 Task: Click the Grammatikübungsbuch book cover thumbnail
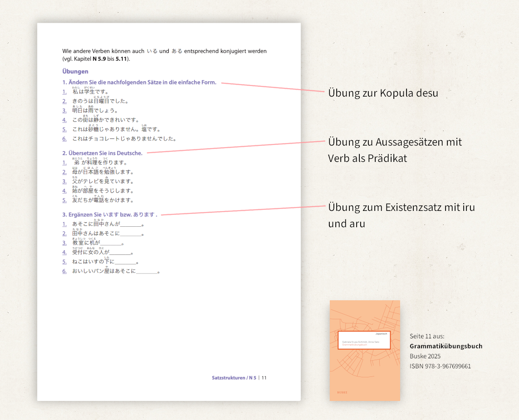365,351
